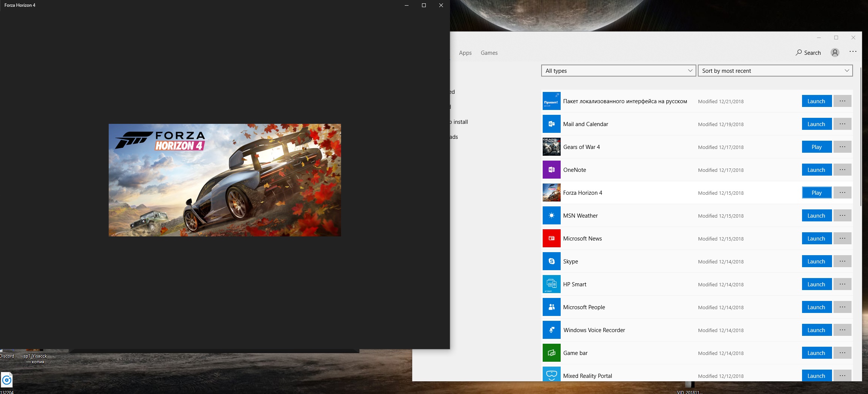The image size is (868, 394).
Task: Click the Mixed Reality Portal app icon
Action: click(x=551, y=374)
